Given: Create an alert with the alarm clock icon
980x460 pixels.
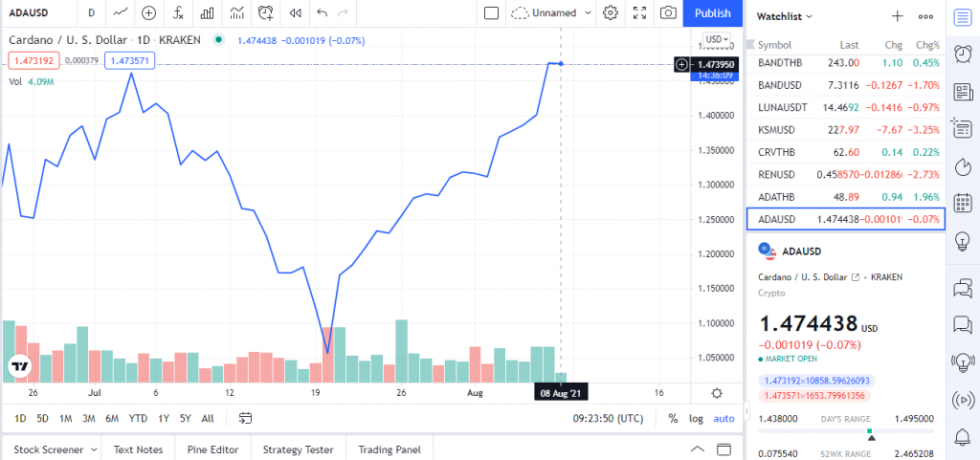Looking at the screenshot, I should point(266,12).
